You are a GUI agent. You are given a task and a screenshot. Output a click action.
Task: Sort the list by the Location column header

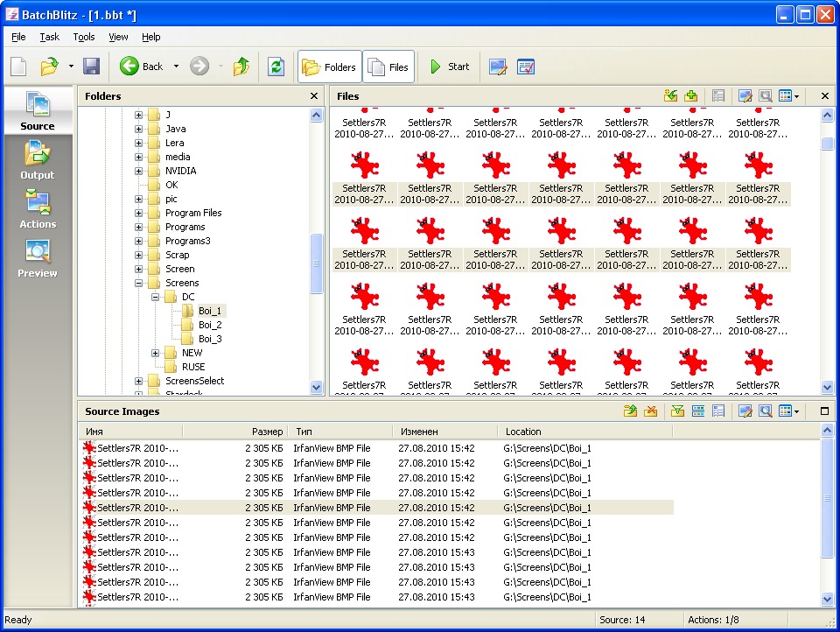[x=523, y=432]
